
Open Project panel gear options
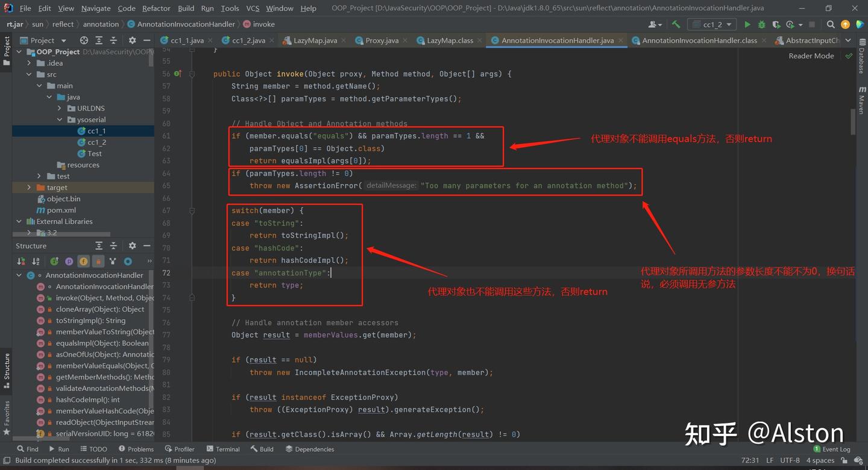(x=132, y=40)
